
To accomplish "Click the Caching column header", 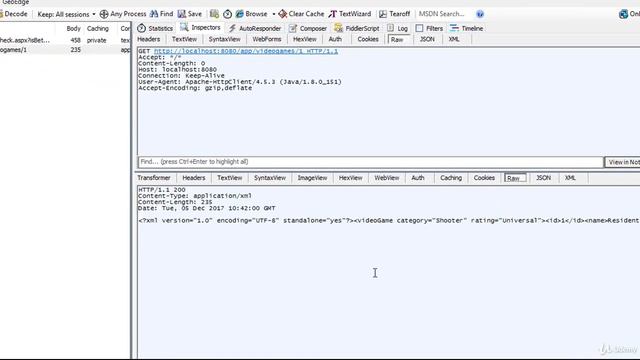I will 98,29.
